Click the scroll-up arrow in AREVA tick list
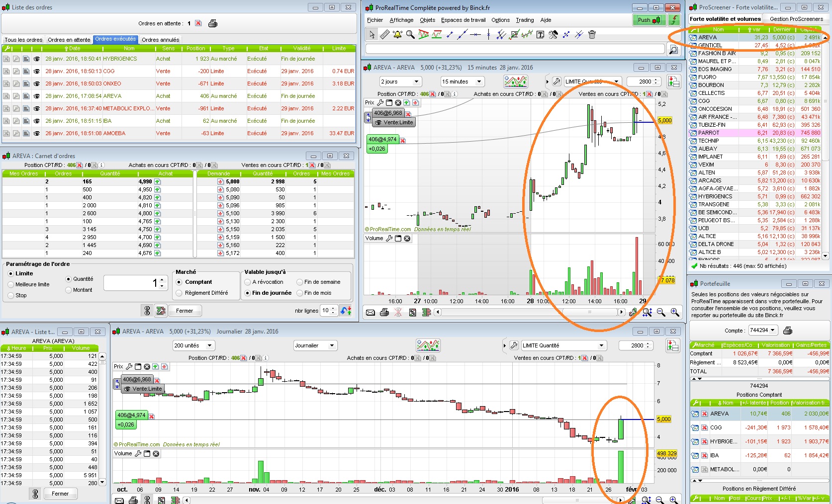Screen dimensions: 832x504 pyautogui.click(x=102, y=356)
